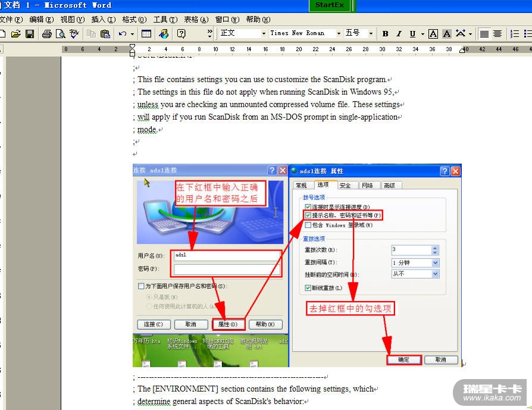Open the 视图(V) menu
The height and width of the screenshot is (410, 532).
[x=72, y=20]
